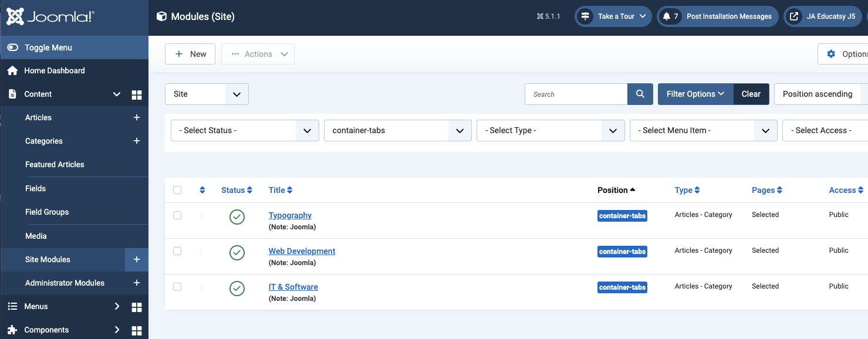Expand the Actions dropdown button
Screen dimensions: 868x339
[x=258, y=54]
